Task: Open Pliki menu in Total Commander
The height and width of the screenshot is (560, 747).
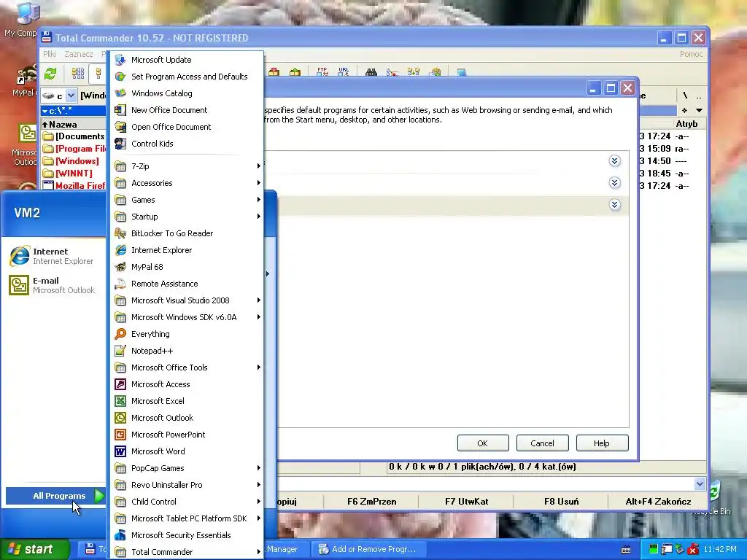Action: click(x=50, y=54)
